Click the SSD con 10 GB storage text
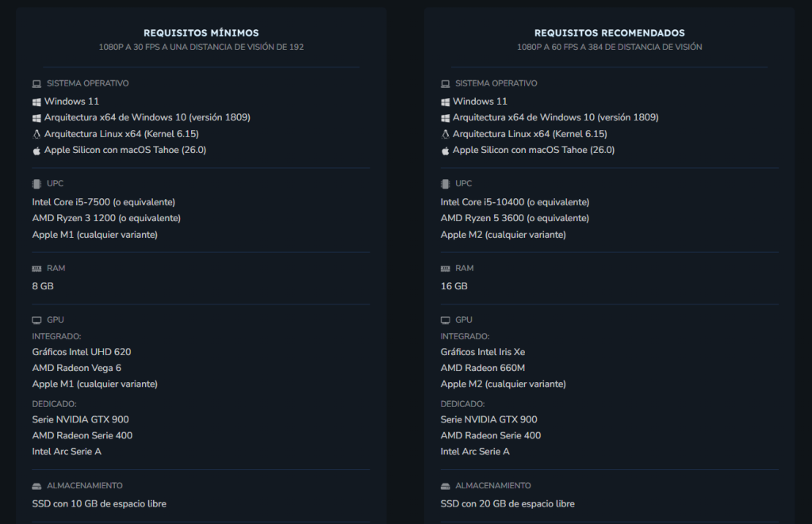The height and width of the screenshot is (524, 812). pos(99,503)
